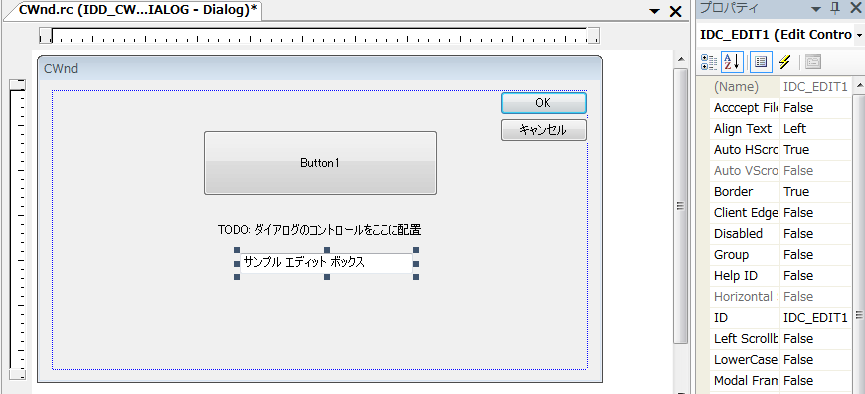
Task: Click the True value of Auto HScroll
Action: (796, 150)
